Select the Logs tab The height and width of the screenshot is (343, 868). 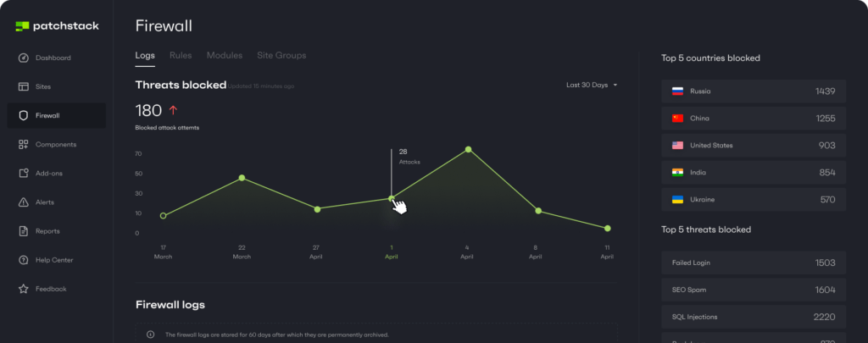point(145,56)
